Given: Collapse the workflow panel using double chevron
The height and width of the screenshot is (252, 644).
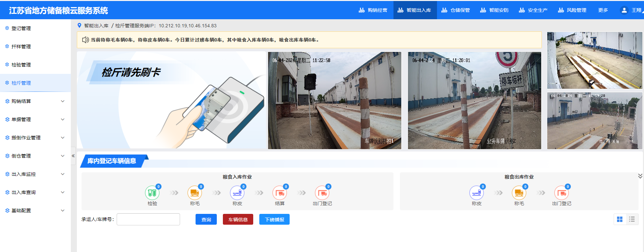Looking at the screenshot, I should point(640,176).
